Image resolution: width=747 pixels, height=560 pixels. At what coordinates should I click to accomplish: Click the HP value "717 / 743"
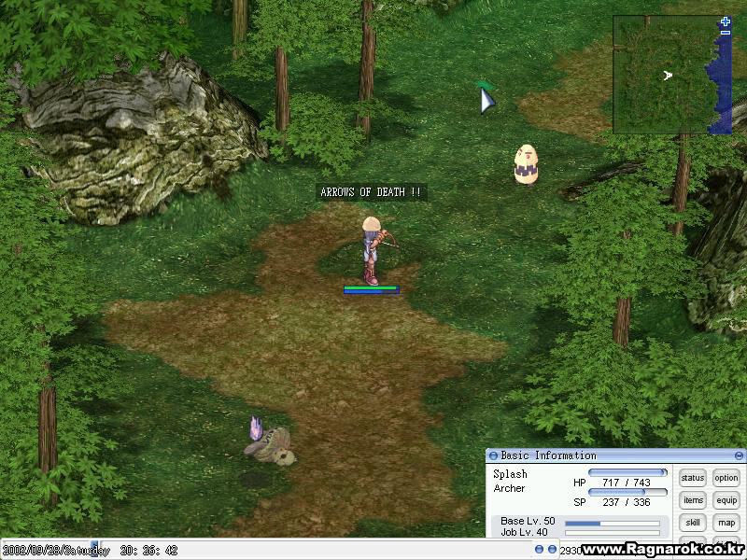point(627,483)
